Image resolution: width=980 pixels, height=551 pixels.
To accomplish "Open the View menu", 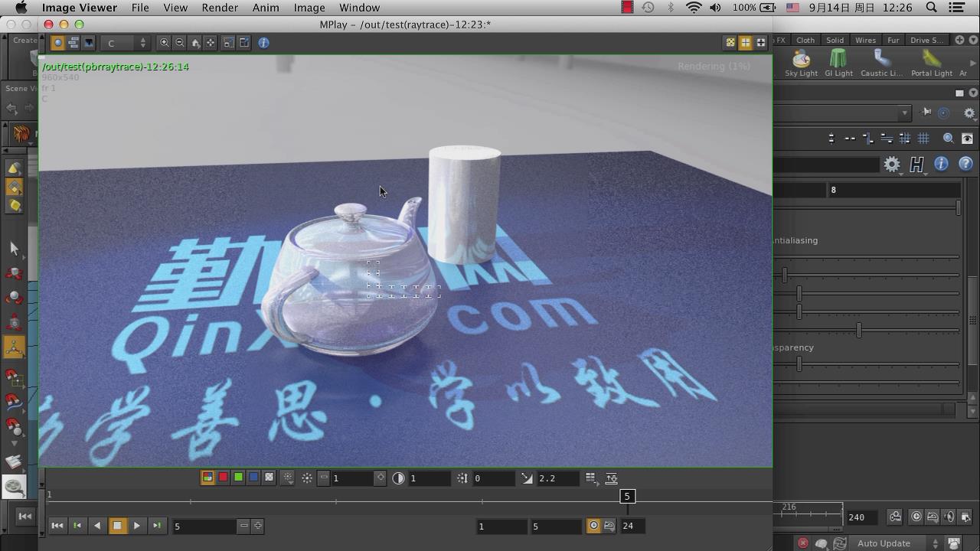I will point(175,8).
